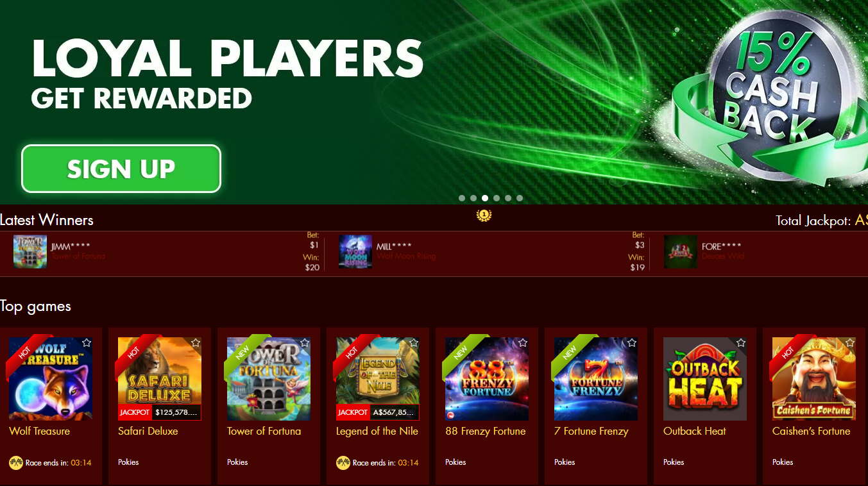The height and width of the screenshot is (486, 868).
Task: Star Caishen's Fortune game tile
Action: [850, 343]
